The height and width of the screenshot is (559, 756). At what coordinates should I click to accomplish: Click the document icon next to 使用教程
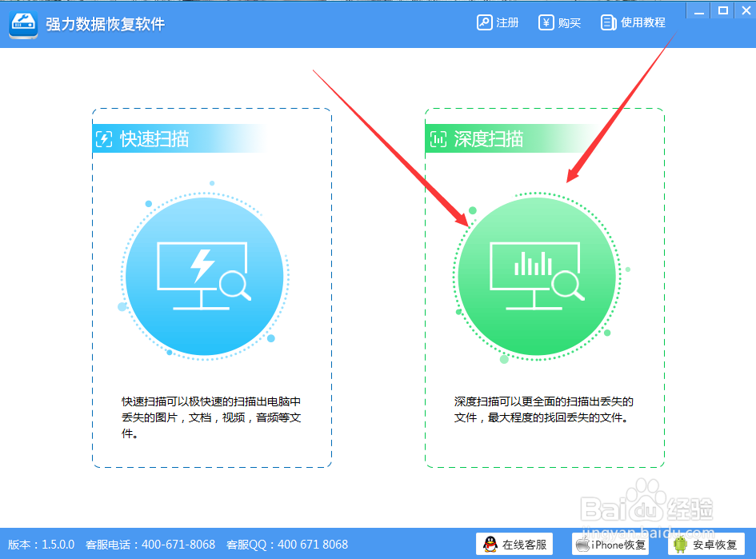pyautogui.click(x=608, y=22)
